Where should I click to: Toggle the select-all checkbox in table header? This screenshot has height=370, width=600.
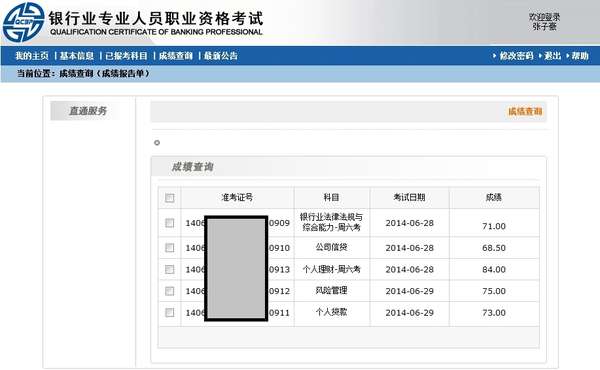(170, 198)
